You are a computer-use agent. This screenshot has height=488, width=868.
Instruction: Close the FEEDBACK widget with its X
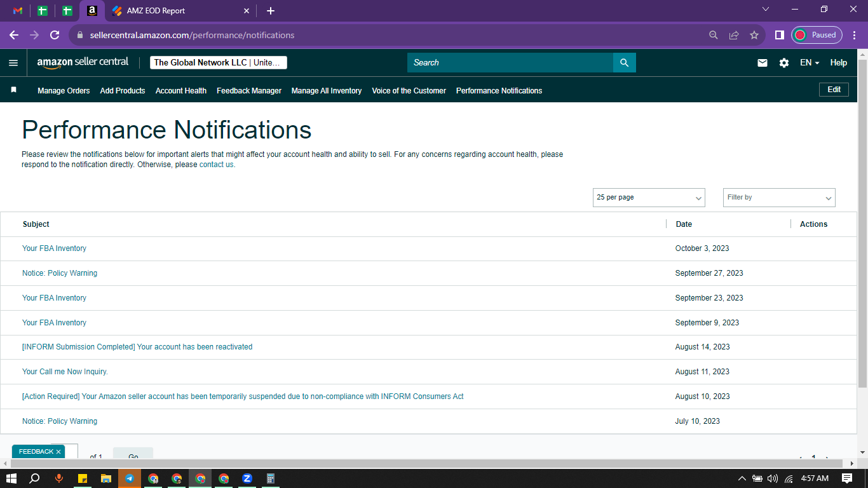[58, 452]
